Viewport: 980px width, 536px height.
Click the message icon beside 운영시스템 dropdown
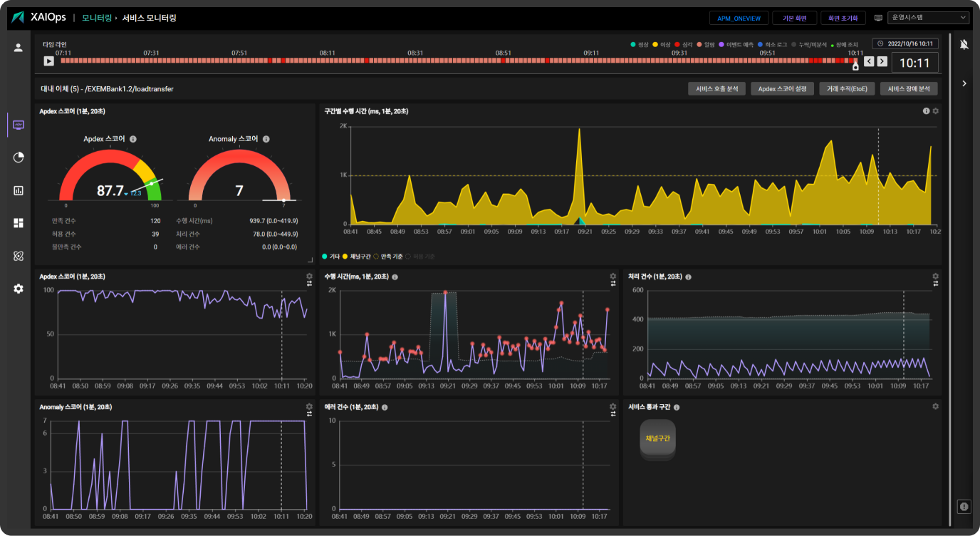coord(878,18)
